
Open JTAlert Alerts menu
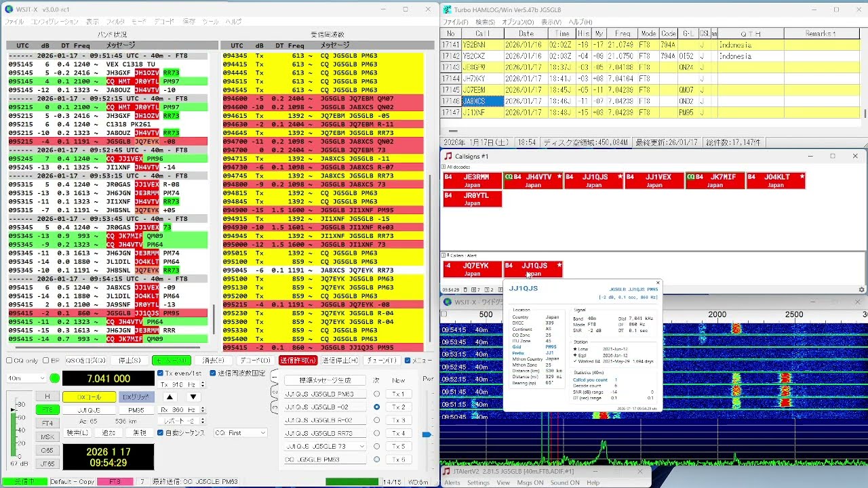click(x=452, y=483)
